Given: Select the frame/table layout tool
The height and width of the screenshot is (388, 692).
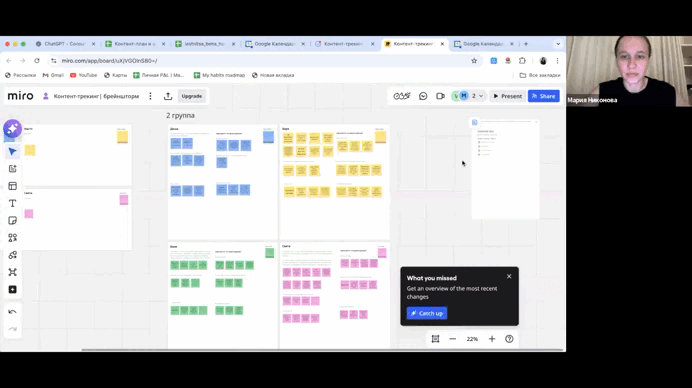Looking at the screenshot, I should 12,186.
